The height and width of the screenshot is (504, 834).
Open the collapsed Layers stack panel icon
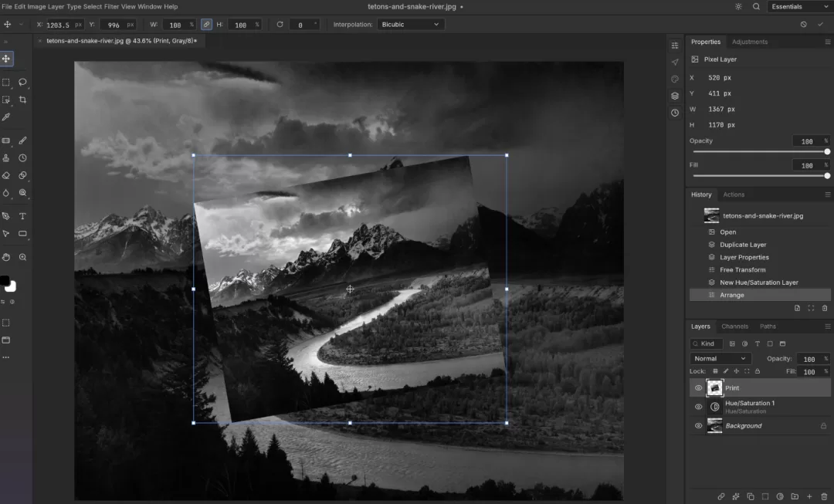(674, 96)
